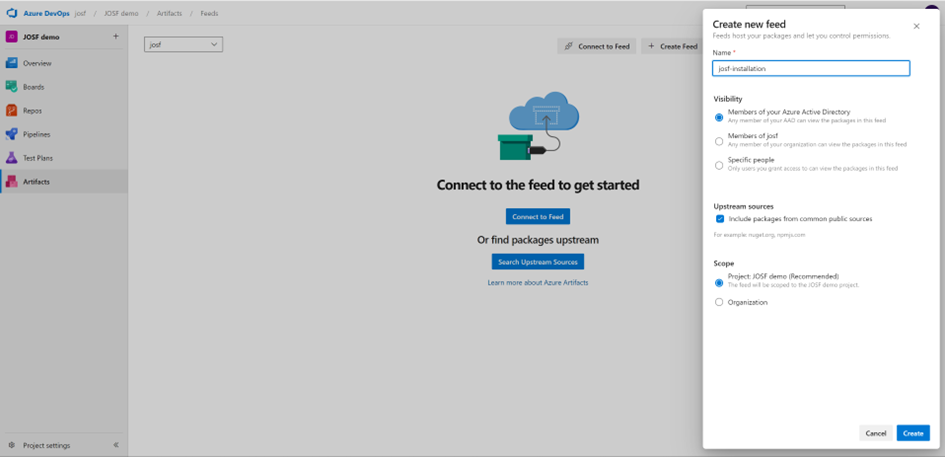Toggle Include packages from common public sources

click(x=719, y=219)
